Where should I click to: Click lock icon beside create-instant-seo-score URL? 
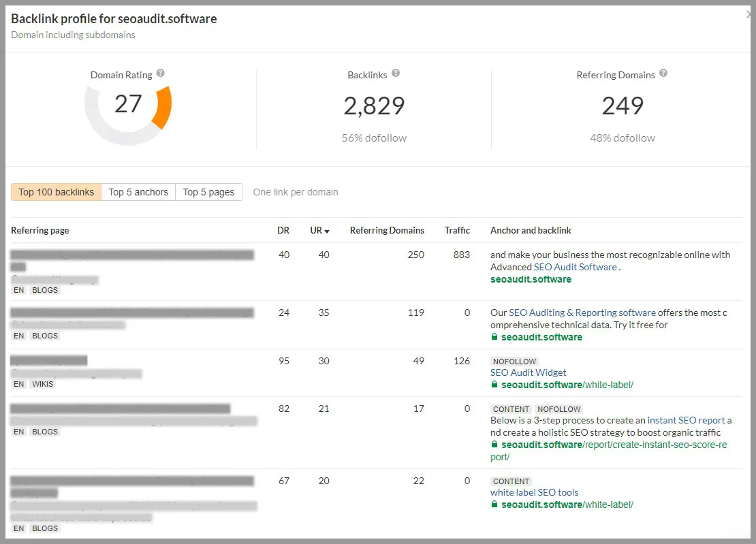[494, 445]
